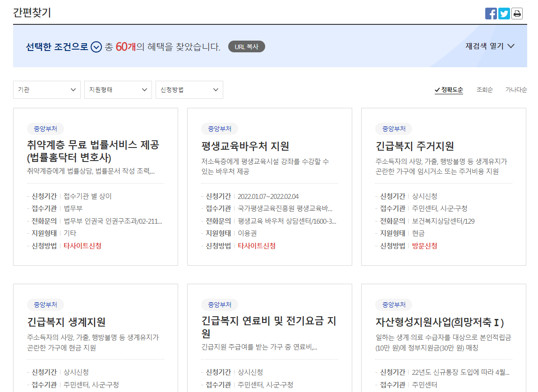The height and width of the screenshot is (392, 538).
Task: Open 긴급복지 연료비 및 전기요금 지원 title
Action: coord(269,327)
